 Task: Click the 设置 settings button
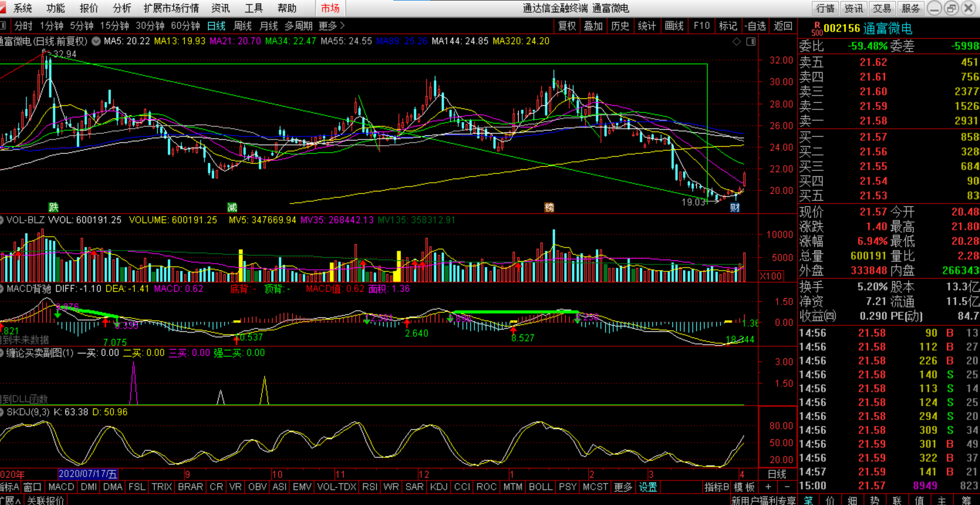click(x=648, y=486)
